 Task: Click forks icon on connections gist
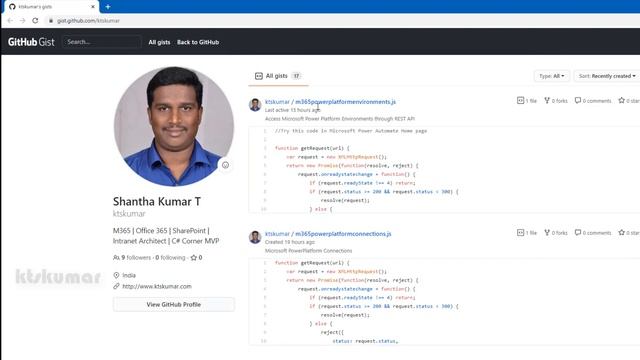pyautogui.click(x=547, y=233)
